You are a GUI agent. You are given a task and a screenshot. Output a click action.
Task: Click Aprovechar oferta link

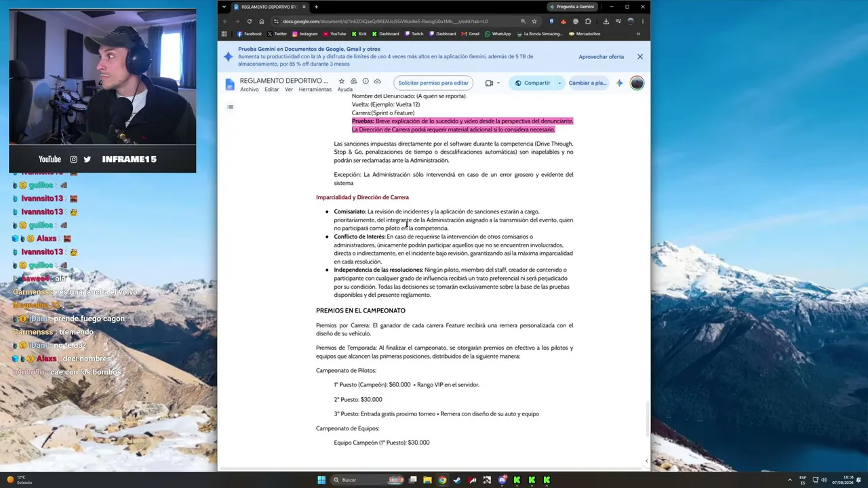coord(601,57)
